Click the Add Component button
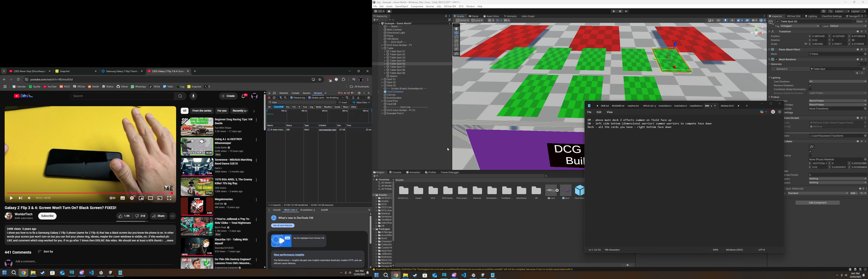Screen dimensions: 868x279 [x=817, y=203]
